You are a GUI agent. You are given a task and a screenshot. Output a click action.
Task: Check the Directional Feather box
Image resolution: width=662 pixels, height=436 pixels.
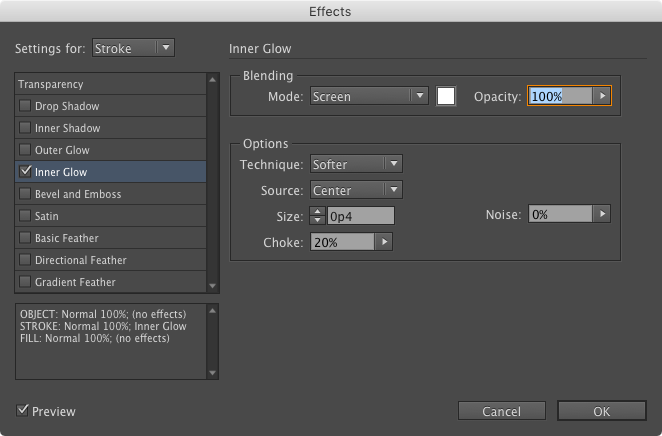(25, 260)
